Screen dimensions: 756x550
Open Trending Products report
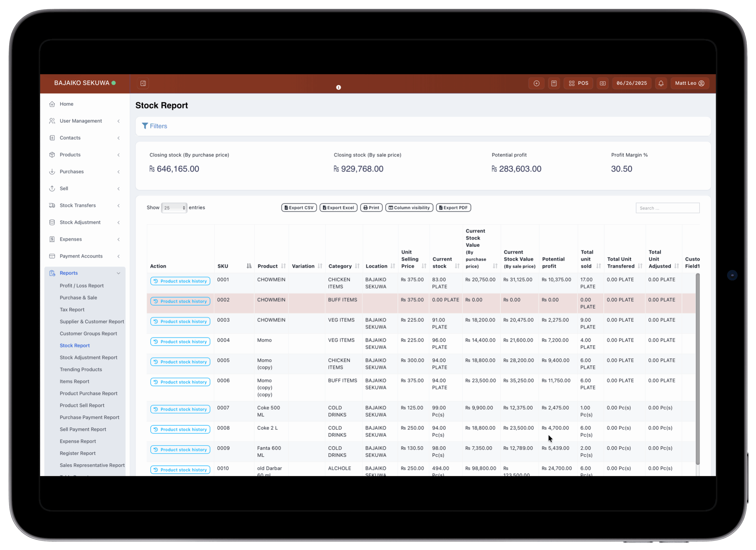(x=81, y=369)
